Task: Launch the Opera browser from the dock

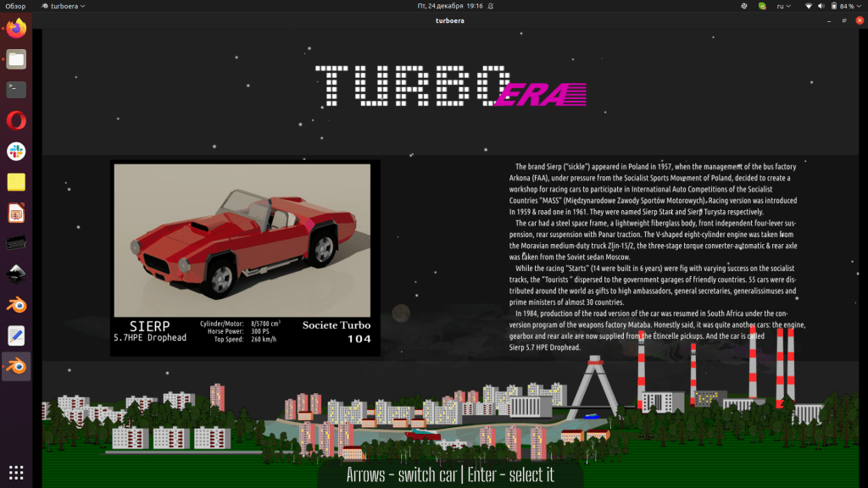Action: (x=16, y=120)
